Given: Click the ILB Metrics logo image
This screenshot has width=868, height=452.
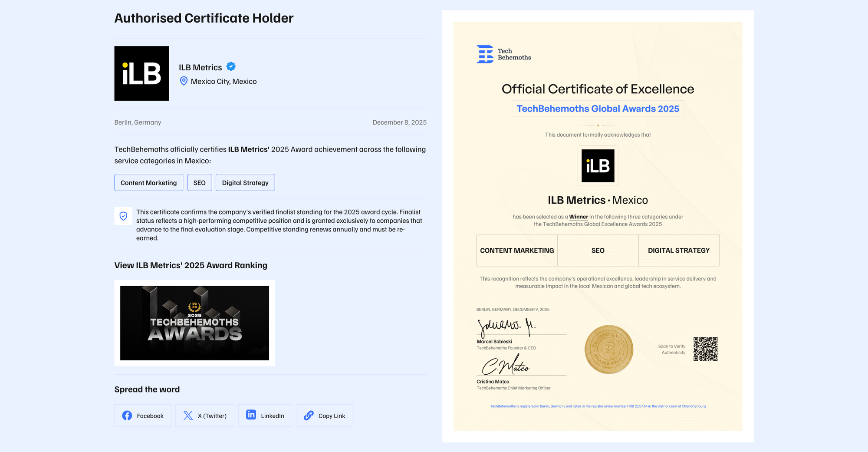Looking at the screenshot, I should tap(141, 73).
